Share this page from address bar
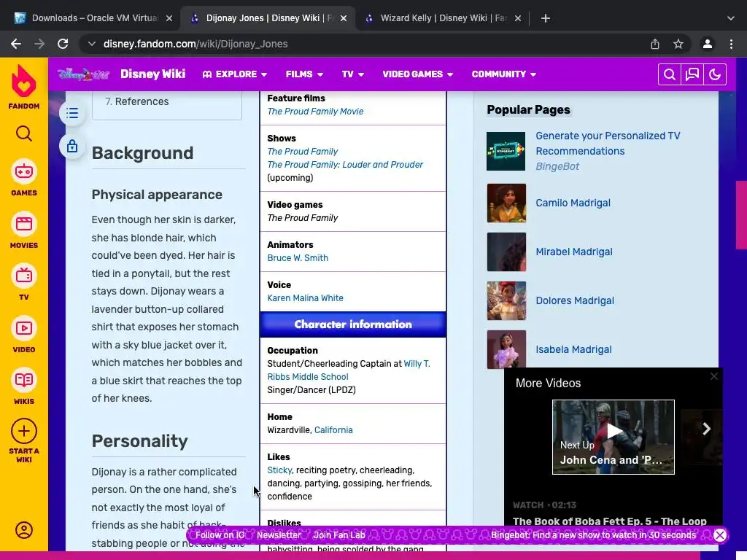Screen dimensions: 747x560 click(x=655, y=44)
